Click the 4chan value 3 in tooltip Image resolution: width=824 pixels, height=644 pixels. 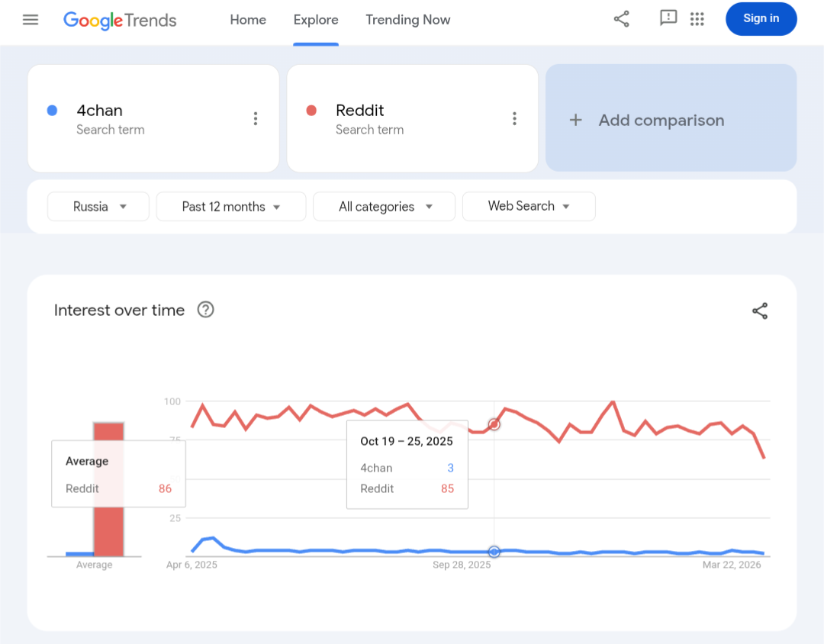point(450,468)
